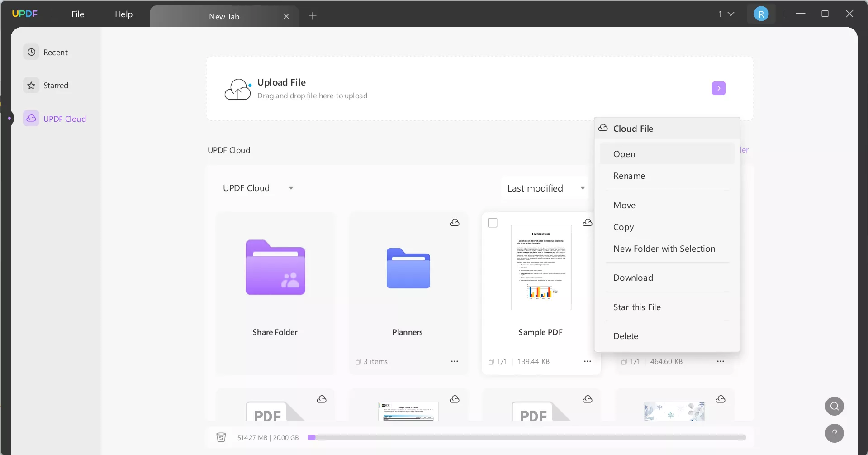This screenshot has height=455, width=868.
Task: Choose Open from the context menu
Action: coord(667,154)
